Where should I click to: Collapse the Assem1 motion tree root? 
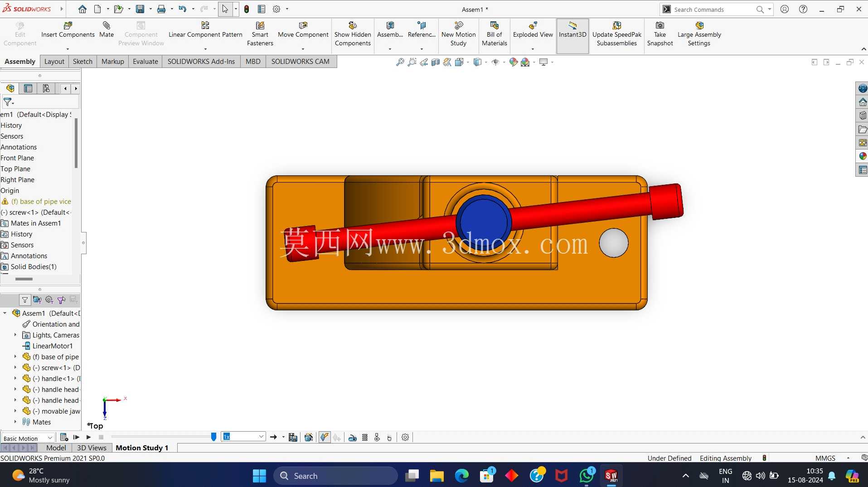click(5, 313)
